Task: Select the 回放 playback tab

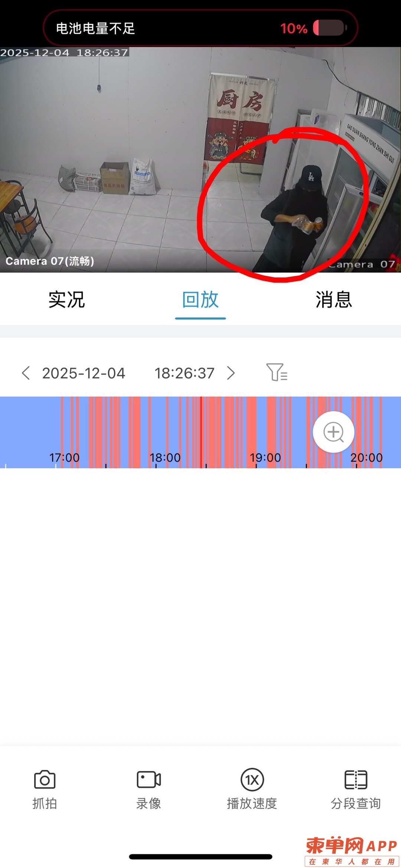Action: pyautogui.click(x=200, y=299)
